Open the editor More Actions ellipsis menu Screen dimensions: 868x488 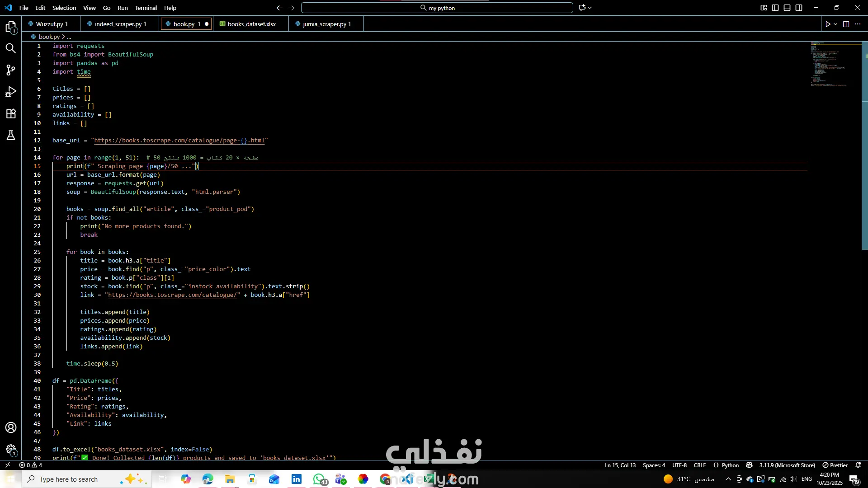coord(858,24)
